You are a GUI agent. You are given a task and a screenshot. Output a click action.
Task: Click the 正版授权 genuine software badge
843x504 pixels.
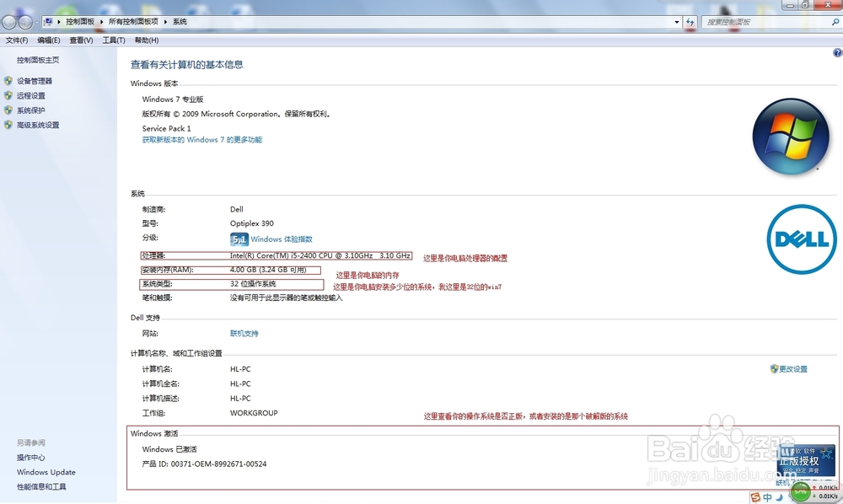tap(806, 461)
